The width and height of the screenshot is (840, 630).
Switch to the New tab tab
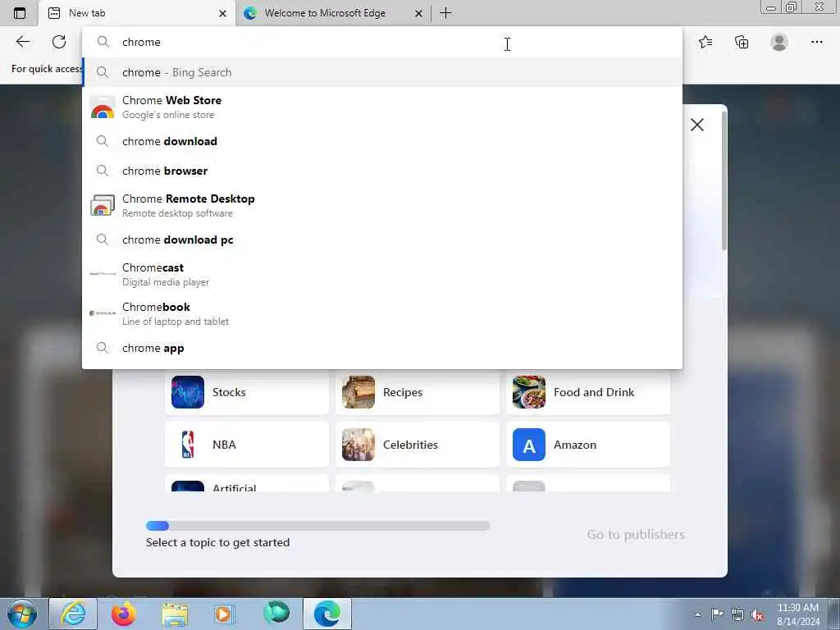pos(137,13)
